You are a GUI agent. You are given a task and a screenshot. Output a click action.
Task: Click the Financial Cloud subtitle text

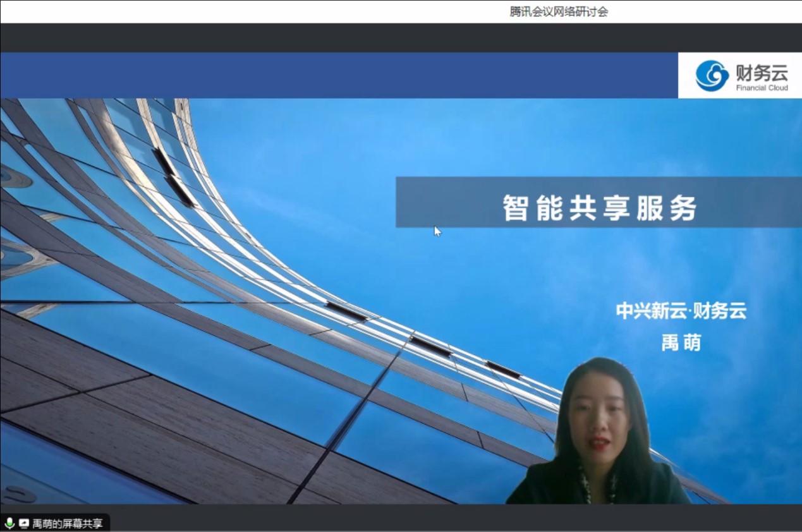point(762,88)
